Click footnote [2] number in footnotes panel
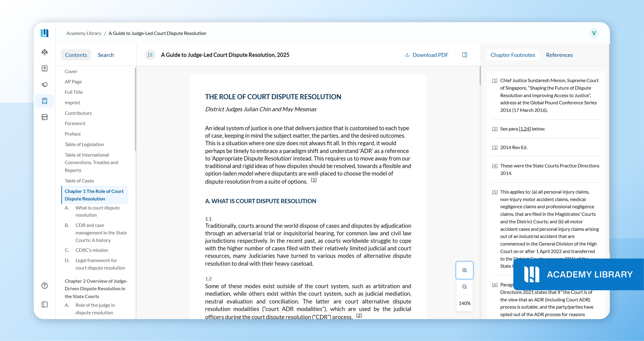The image size is (644, 341). (x=495, y=129)
